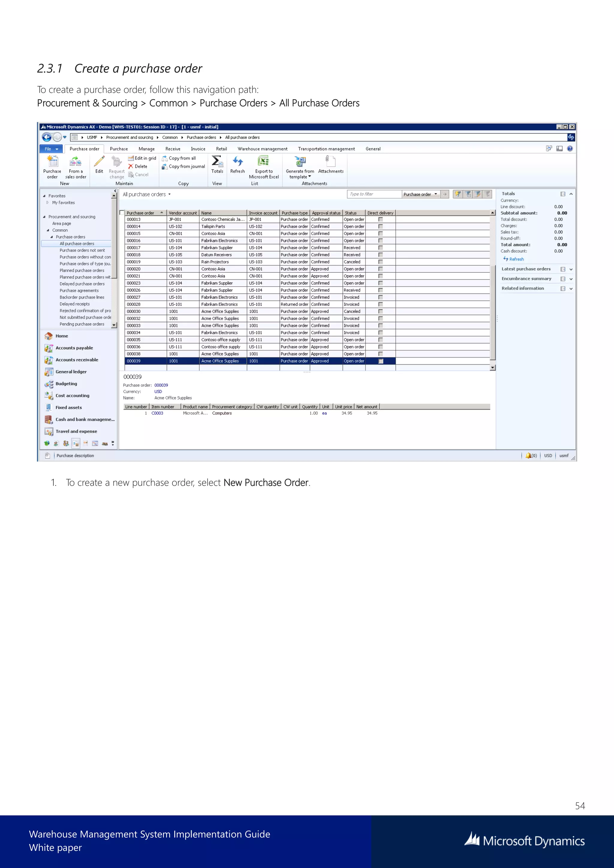Click the notifications bell in status bar
The width and height of the screenshot is (614, 868).
528,456
